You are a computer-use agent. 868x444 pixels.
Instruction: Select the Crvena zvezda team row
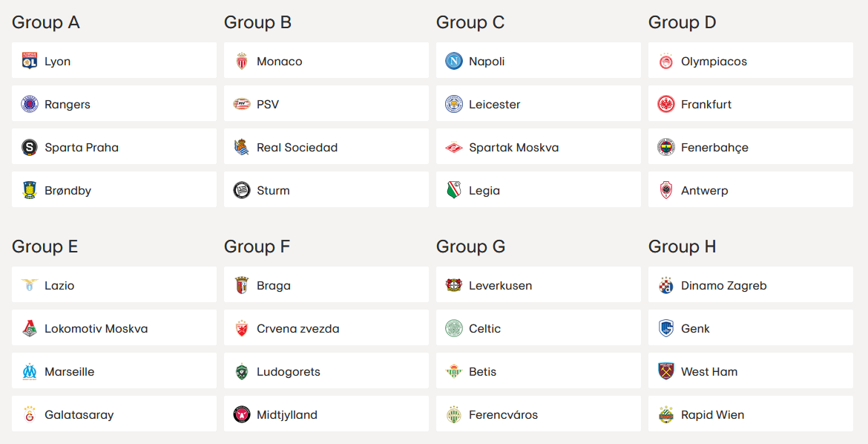(x=326, y=328)
